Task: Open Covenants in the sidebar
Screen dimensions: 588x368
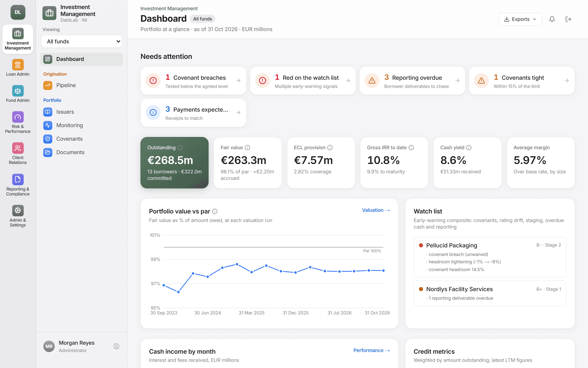Action: coord(81,139)
